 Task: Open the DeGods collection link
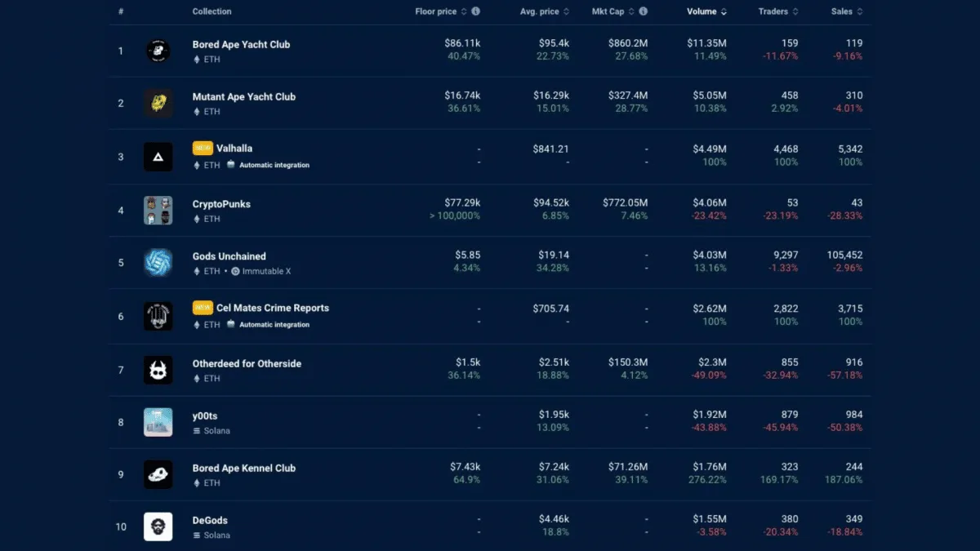(210, 520)
